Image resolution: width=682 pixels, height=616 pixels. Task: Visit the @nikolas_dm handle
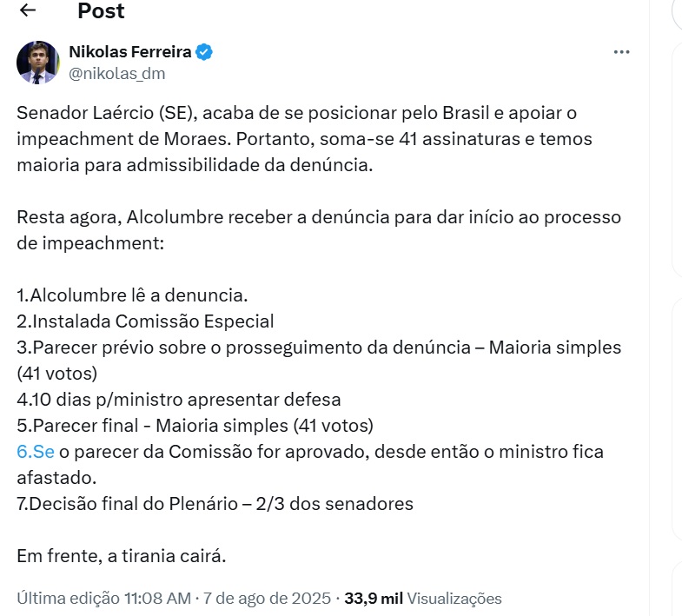point(117,74)
